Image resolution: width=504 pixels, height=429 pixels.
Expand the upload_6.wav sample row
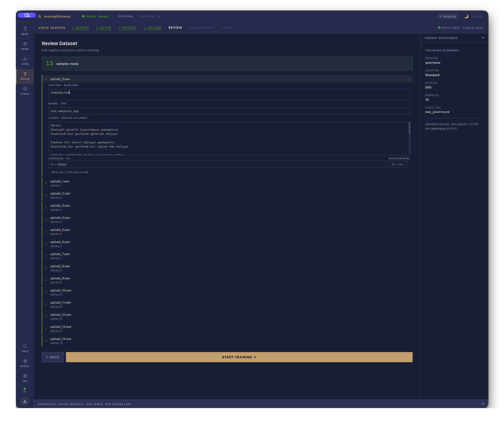click(x=227, y=244)
